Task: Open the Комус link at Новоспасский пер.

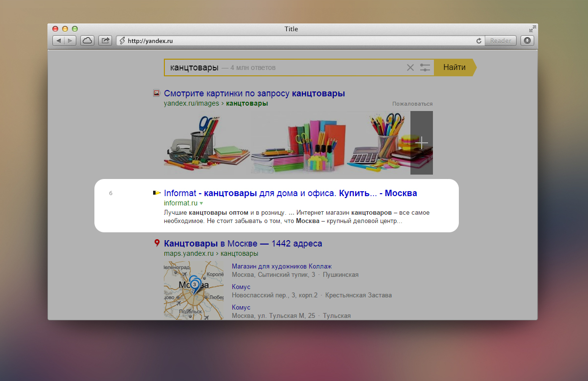Action: (x=241, y=287)
